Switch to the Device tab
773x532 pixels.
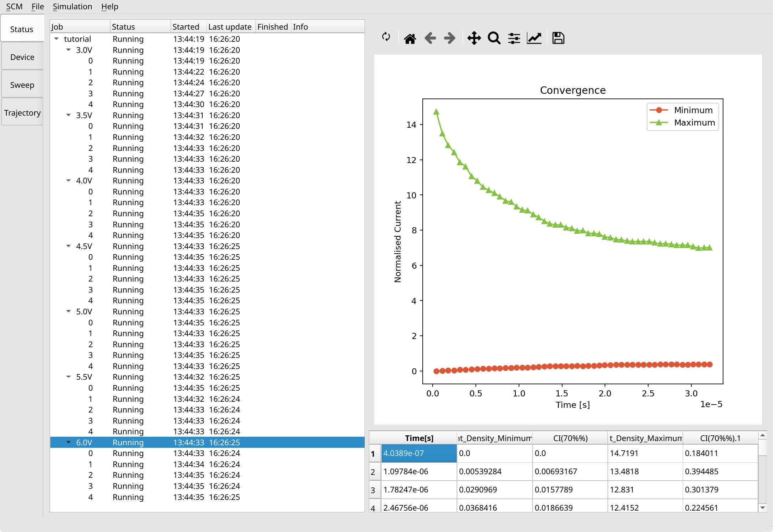(22, 57)
